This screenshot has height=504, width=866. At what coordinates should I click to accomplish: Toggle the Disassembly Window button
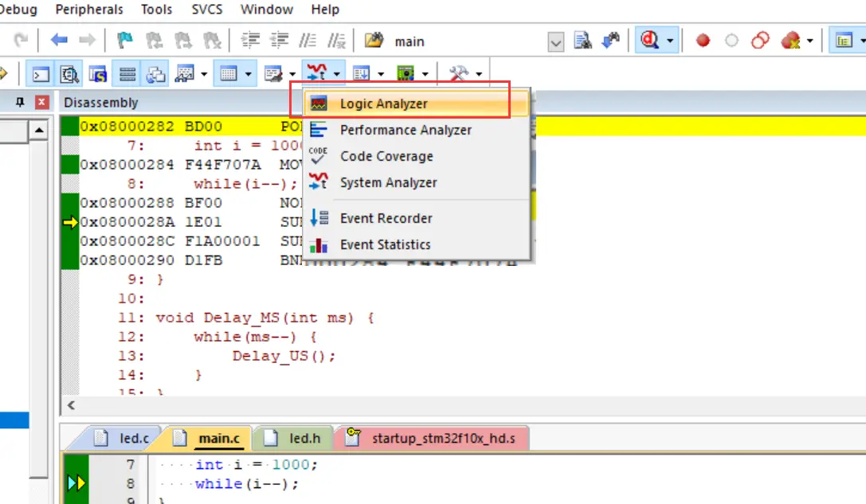[x=69, y=74]
